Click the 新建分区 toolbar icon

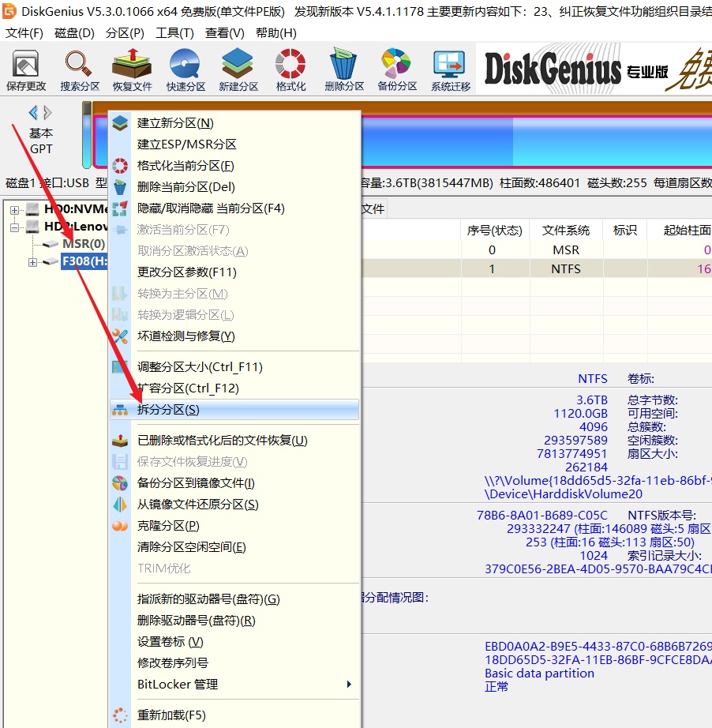coord(238,64)
